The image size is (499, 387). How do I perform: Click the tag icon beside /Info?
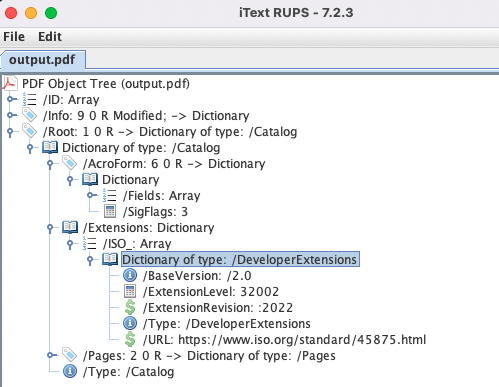tap(30, 116)
